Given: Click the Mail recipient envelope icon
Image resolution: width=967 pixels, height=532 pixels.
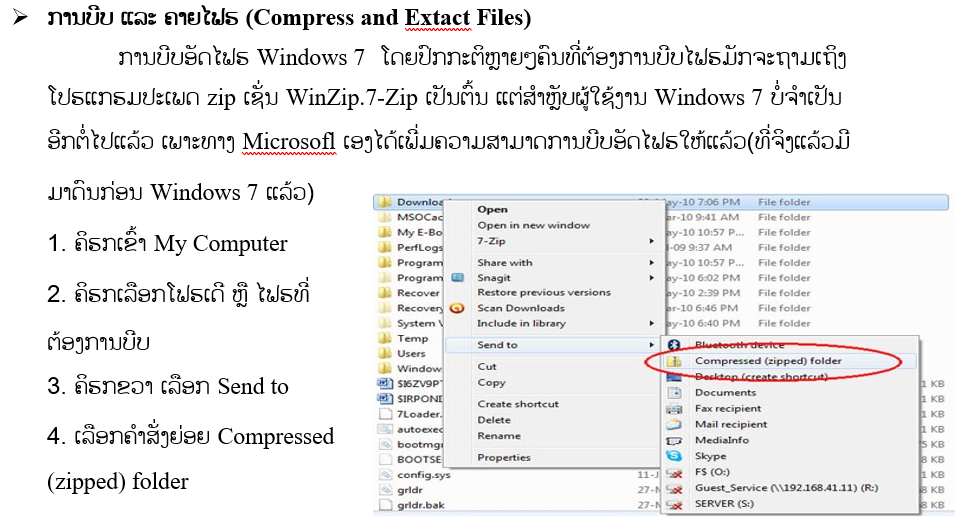Looking at the screenshot, I should pyautogui.click(x=675, y=424).
